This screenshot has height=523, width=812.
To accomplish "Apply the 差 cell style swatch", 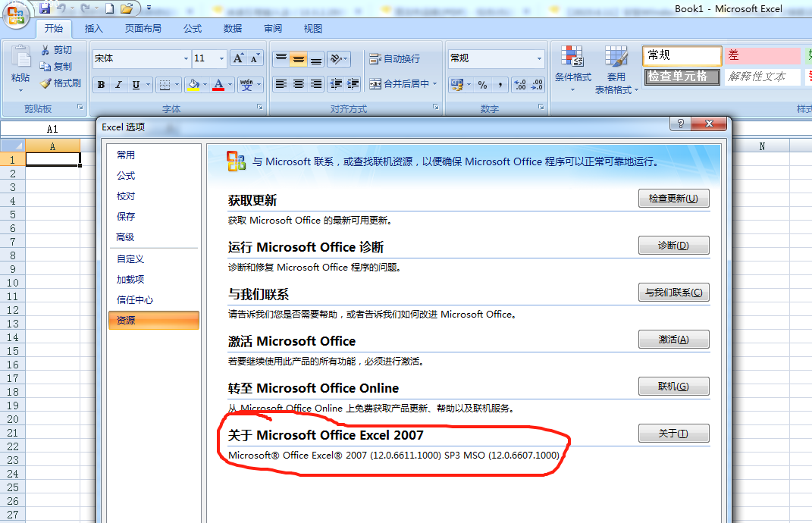I will point(762,55).
